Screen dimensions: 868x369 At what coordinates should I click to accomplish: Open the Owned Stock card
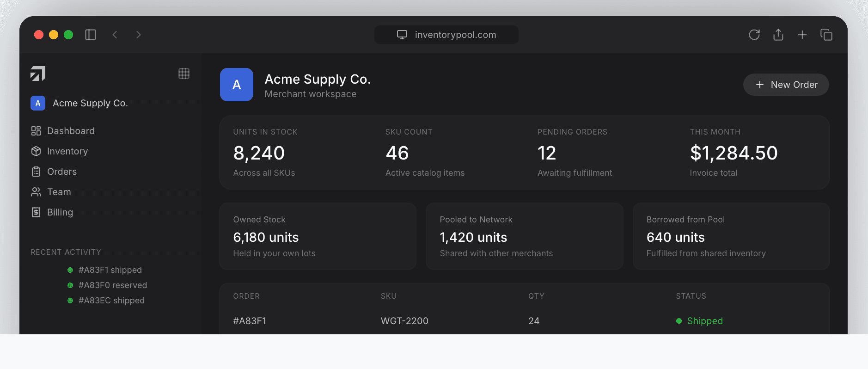[318, 236]
